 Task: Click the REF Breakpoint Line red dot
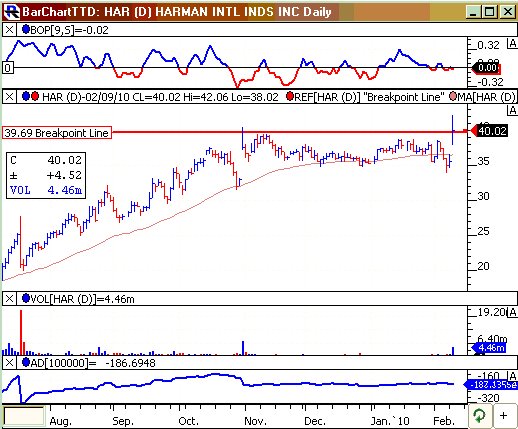[290, 97]
